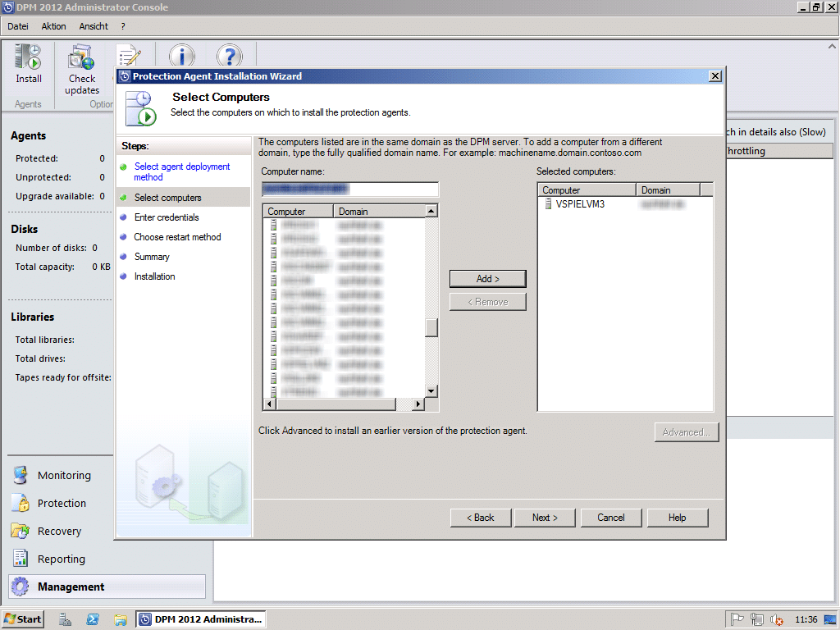Open the Ansicht menu
Viewport: 840px width, 630px height.
94,26
